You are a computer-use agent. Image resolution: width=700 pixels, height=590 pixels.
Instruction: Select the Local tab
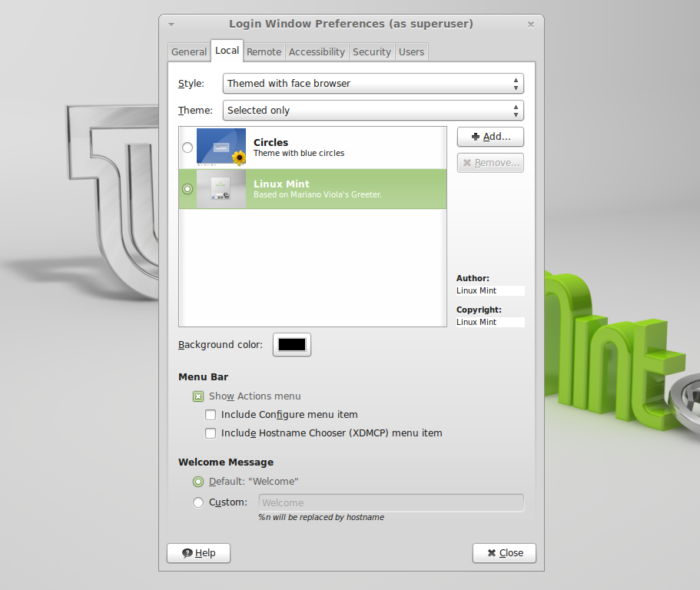tap(227, 51)
